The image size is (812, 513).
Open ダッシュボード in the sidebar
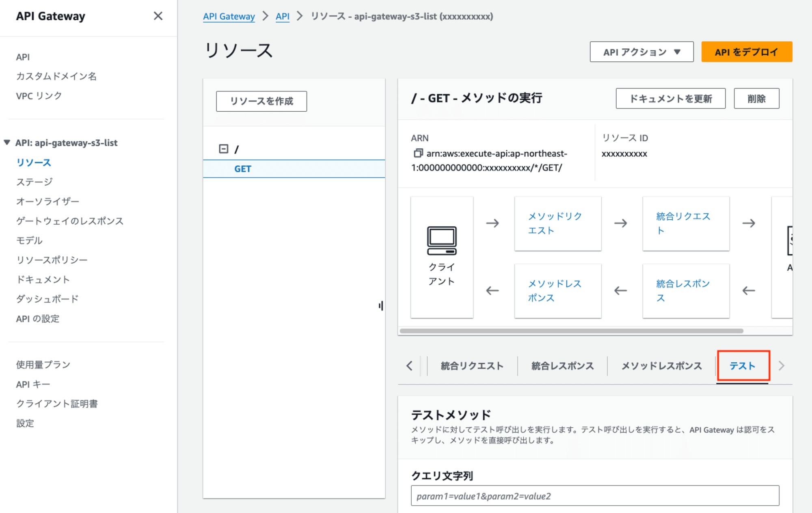(x=48, y=299)
